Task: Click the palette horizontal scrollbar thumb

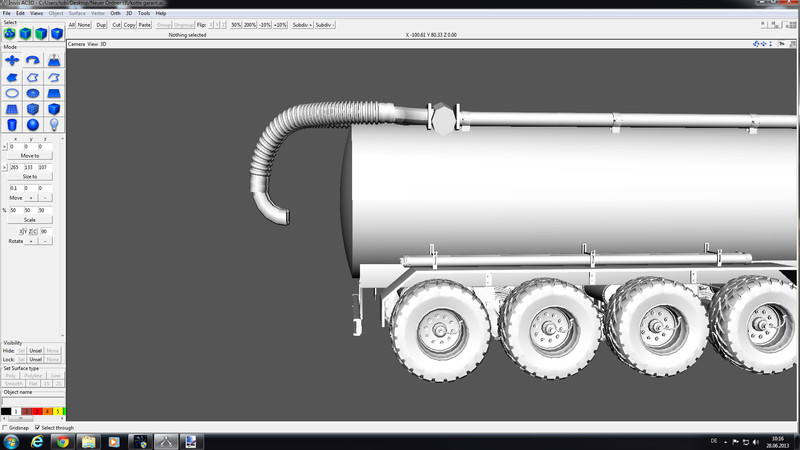Action: tap(20, 418)
